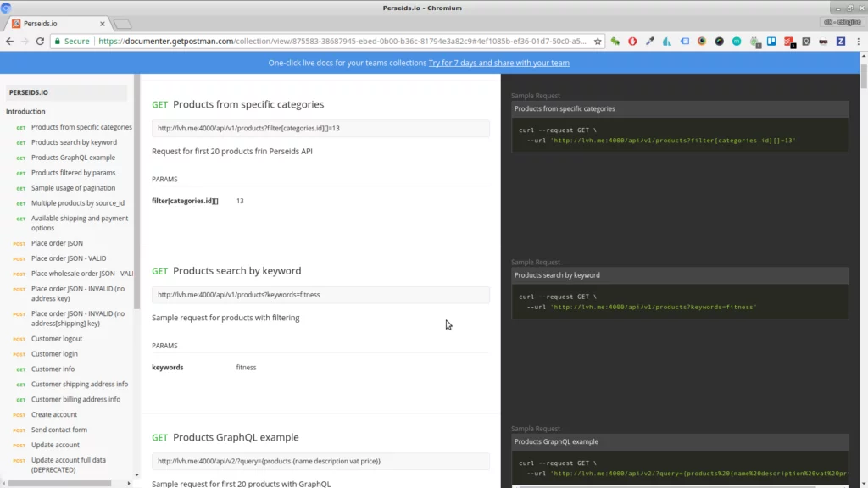Open the 'Customer info' sidebar entry

[53, 369]
